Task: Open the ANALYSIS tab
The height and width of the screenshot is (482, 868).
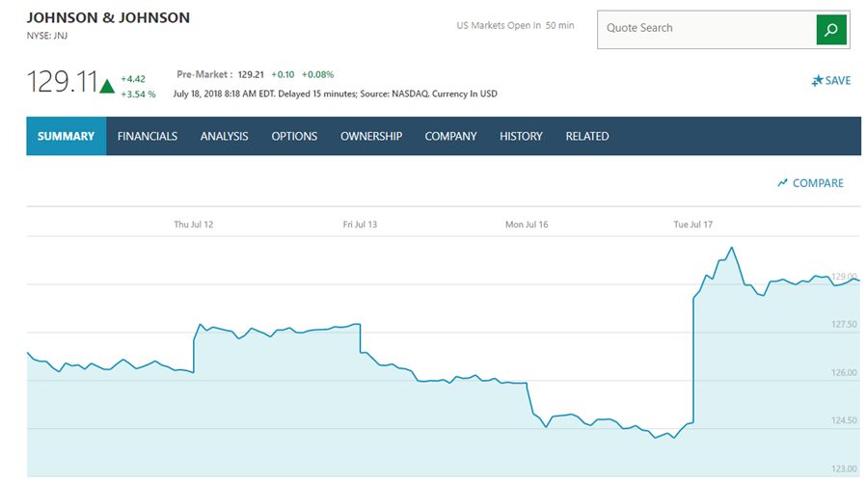Action: (224, 136)
